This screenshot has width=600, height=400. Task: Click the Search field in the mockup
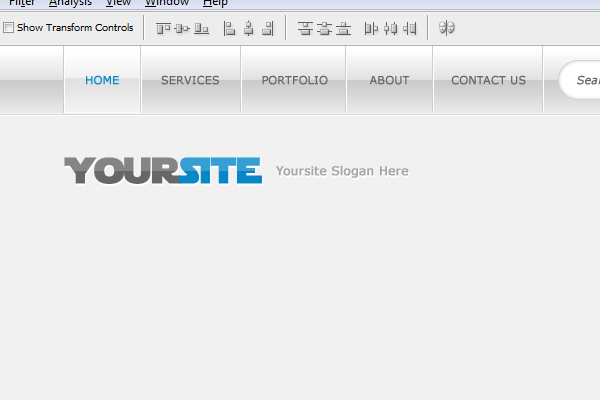point(580,80)
